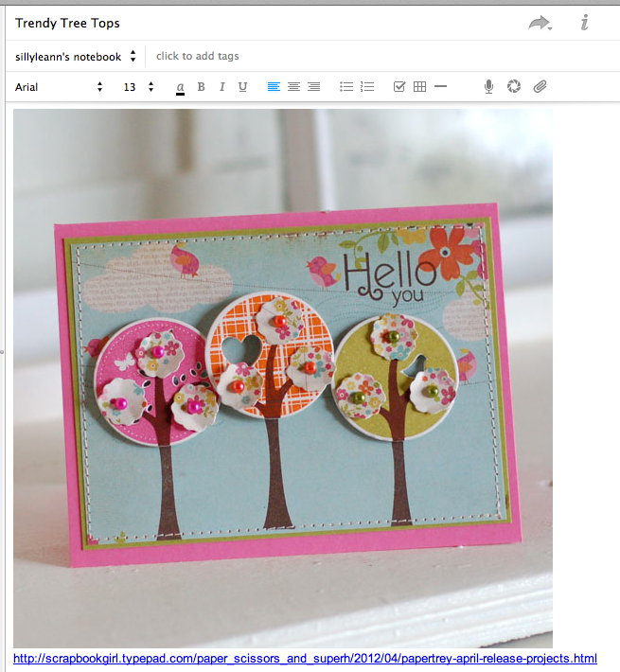620x672 pixels.
Task: Align text to the right
Action: pyautogui.click(x=314, y=87)
